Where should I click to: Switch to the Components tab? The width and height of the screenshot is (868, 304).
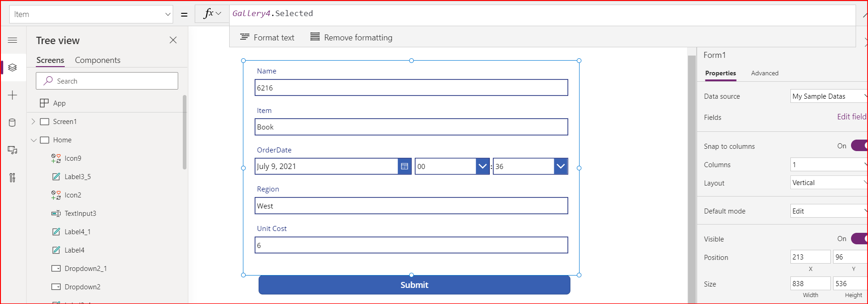pyautogui.click(x=97, y=60)
